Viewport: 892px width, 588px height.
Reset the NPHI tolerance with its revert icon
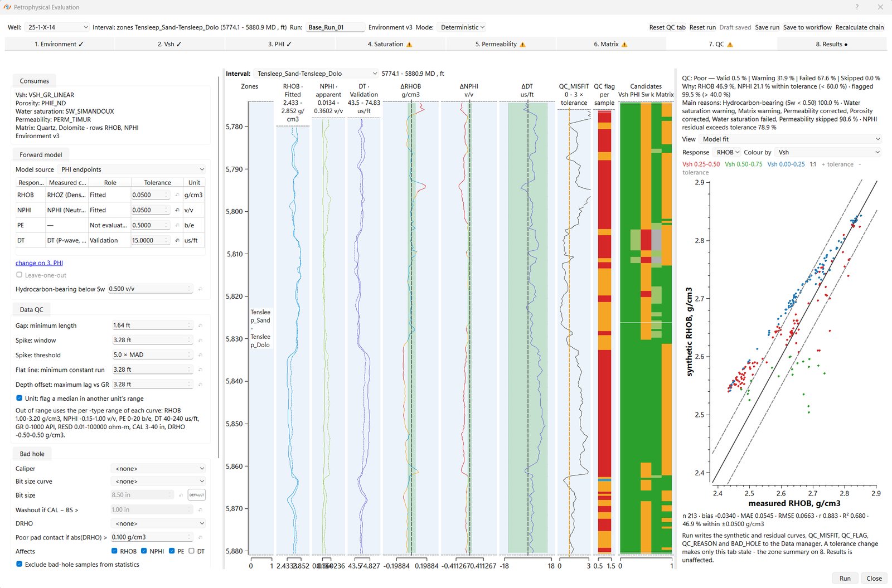tap(177, 210)
